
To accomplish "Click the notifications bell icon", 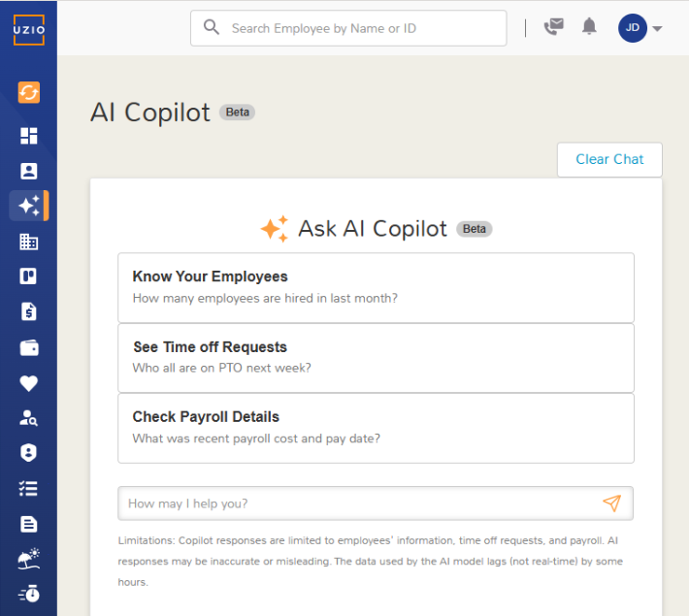I will 589,27.
